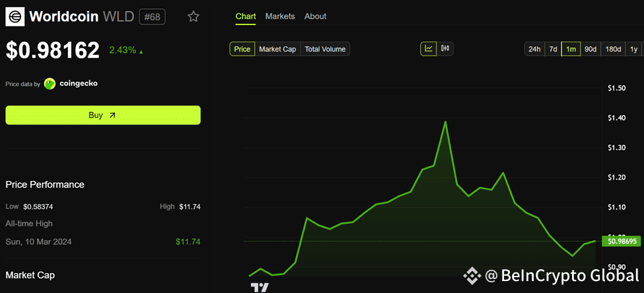Screen dimensions: 644x293
Task: Click the Worldcoin name heading
Action: coord(63,17)
